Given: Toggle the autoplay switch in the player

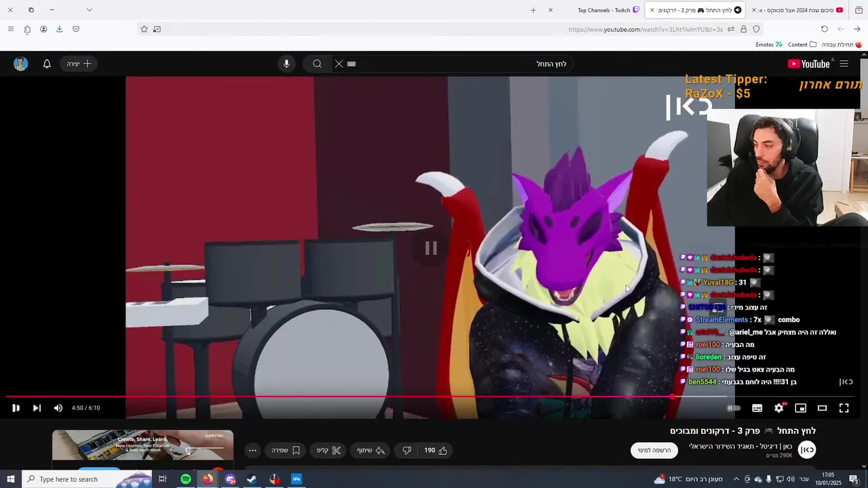Looking at the screenshot, I should [734, 408].
